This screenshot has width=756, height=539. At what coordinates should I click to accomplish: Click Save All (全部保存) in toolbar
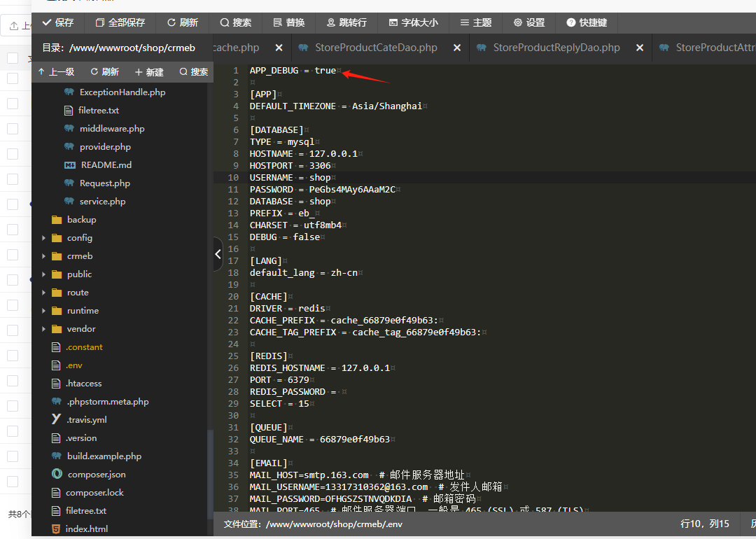tap(120, 22)
